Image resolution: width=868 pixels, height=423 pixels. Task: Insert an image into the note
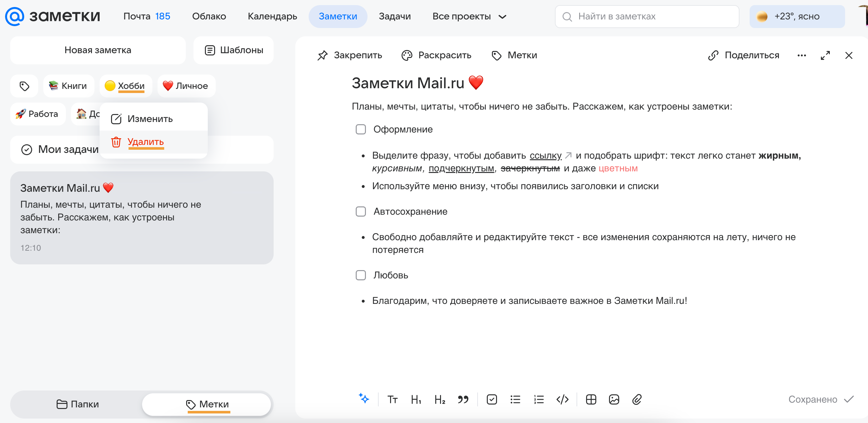pos(614,399)
